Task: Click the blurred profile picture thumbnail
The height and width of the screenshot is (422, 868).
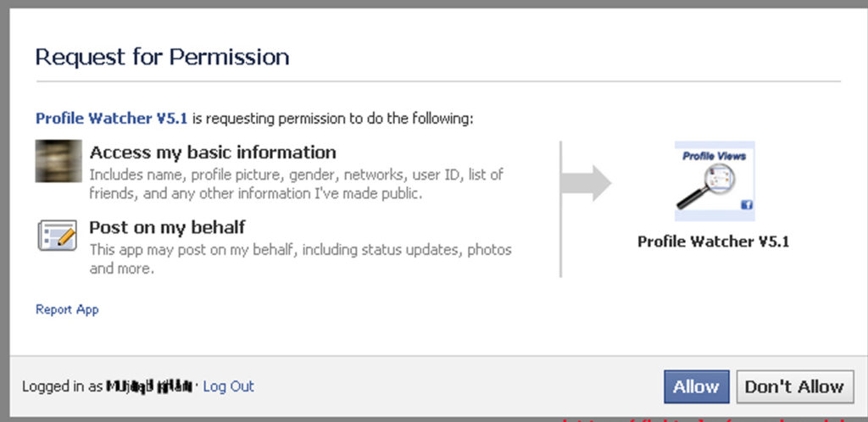Action: pyautogui.click(x=58, y=161)
